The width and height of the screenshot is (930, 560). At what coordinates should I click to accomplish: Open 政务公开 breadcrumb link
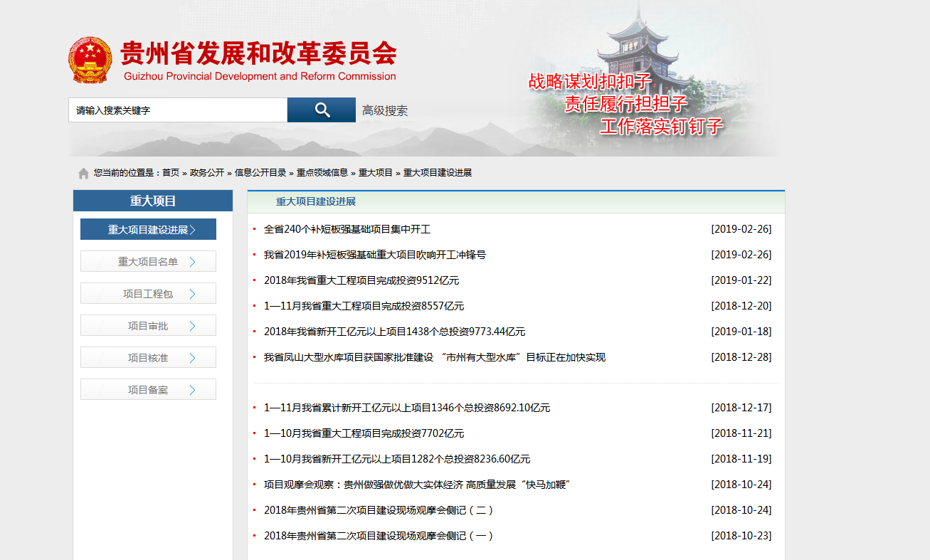click(x=207, y=173)
